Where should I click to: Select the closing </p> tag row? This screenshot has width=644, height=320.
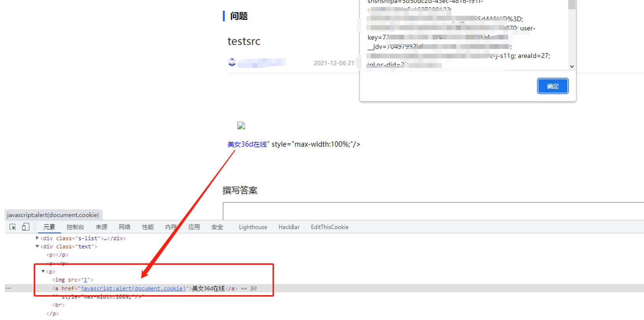[x=52, y=314]
